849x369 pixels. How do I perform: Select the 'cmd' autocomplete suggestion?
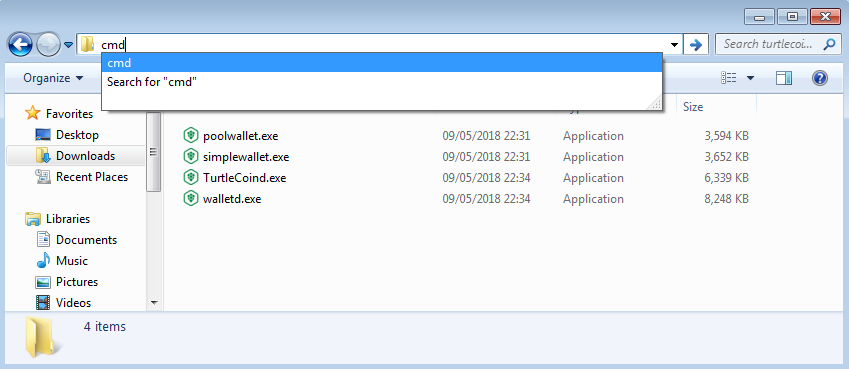click(382, 63)
